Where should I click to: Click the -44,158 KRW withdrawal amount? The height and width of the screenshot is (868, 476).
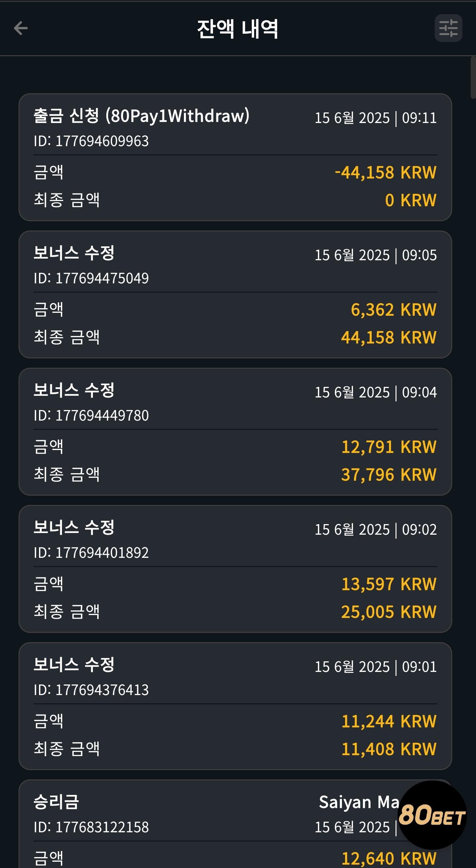pos(385,172)
